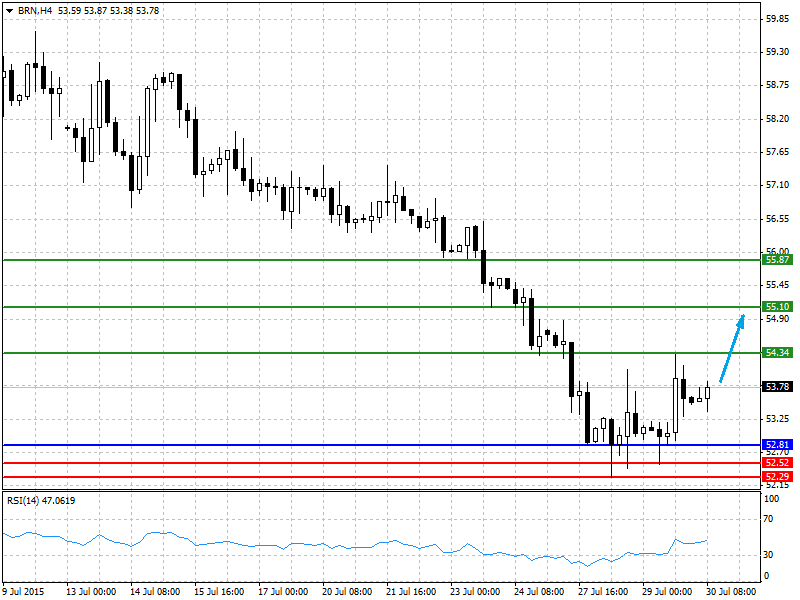Click the 14 Jul 08:00 time label
This screenshot has height=600, width=800.
(x=155, y=591)
